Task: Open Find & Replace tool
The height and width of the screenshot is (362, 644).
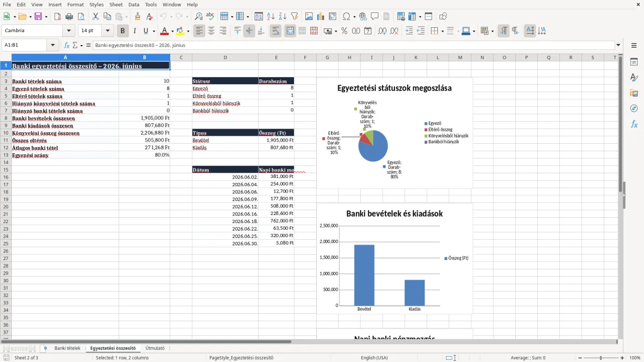Action: [x=199, y=17]
